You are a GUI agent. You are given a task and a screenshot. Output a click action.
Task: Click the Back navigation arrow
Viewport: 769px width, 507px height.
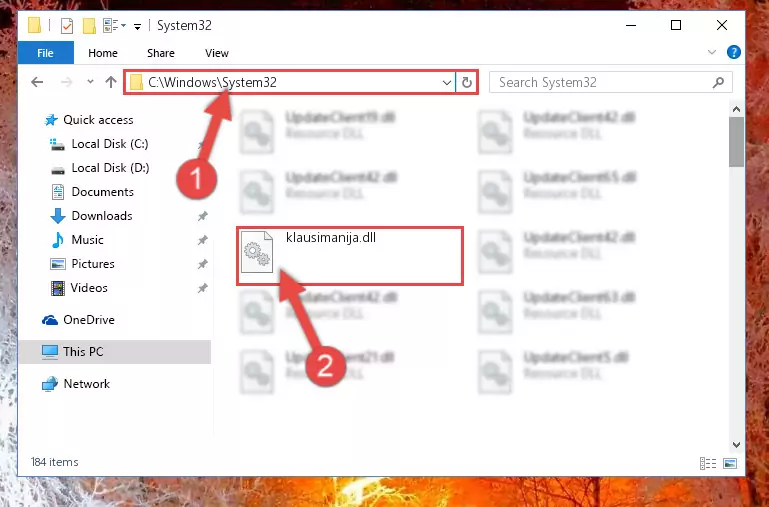tap(37, 82)
